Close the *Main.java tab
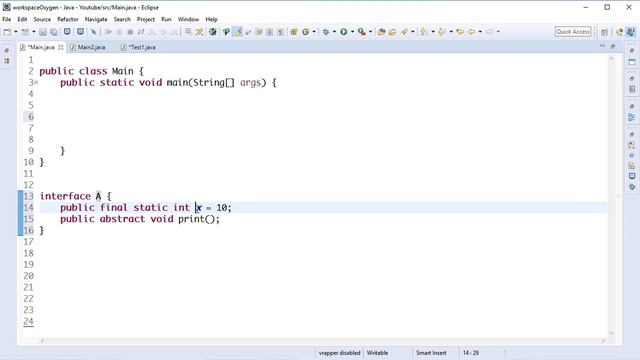Screen dimensions: 640x360 [60, 47]
